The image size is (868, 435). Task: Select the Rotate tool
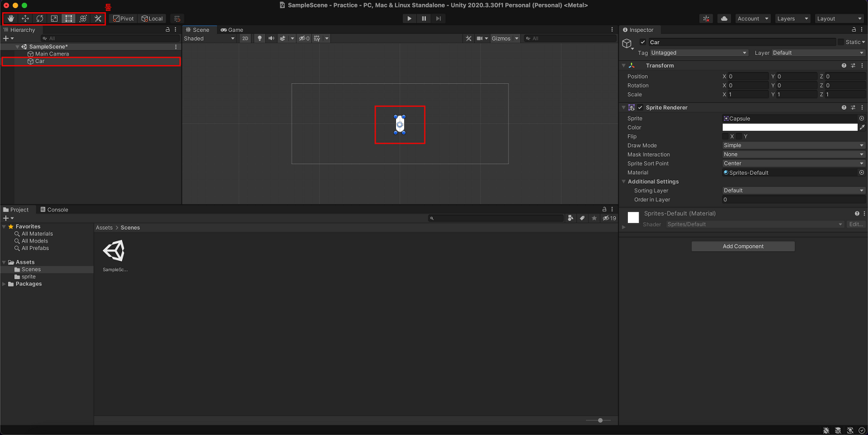pyautogui.click(x=40, y=18)
